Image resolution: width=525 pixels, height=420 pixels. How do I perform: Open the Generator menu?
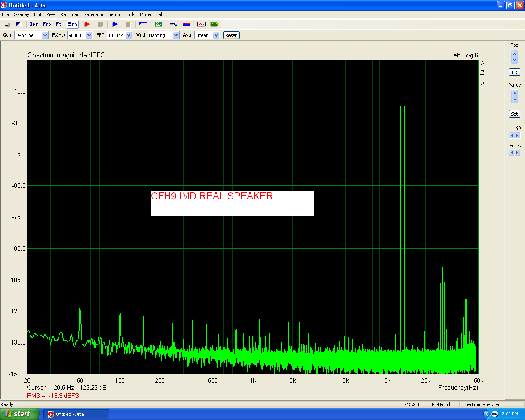94,14
